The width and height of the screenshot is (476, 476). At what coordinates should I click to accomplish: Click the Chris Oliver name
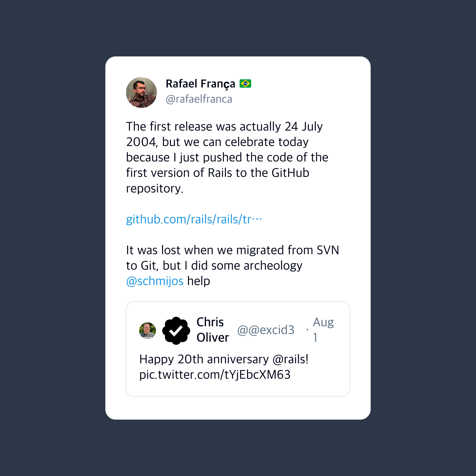click(x=212, y=330)
